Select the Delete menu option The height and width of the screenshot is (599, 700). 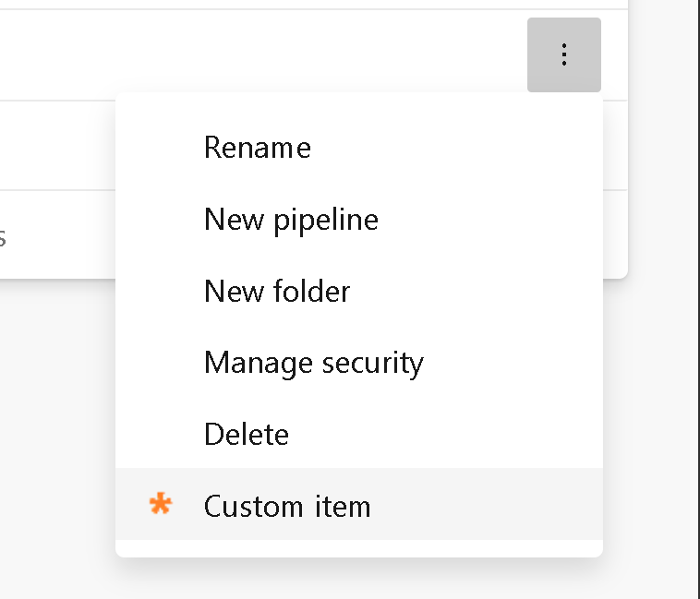coord(247,434)
